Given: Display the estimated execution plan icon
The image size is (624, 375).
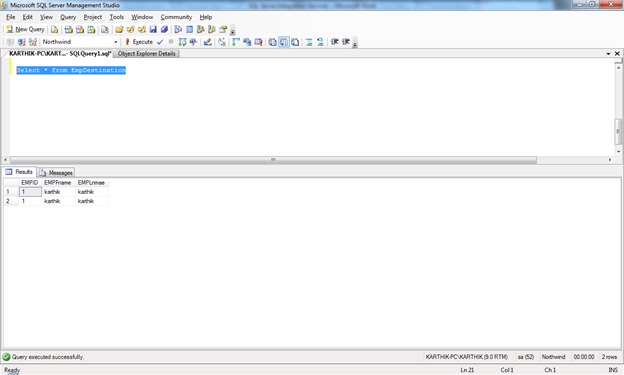Looking at the screenshot, I should click(x=182, y=42).
